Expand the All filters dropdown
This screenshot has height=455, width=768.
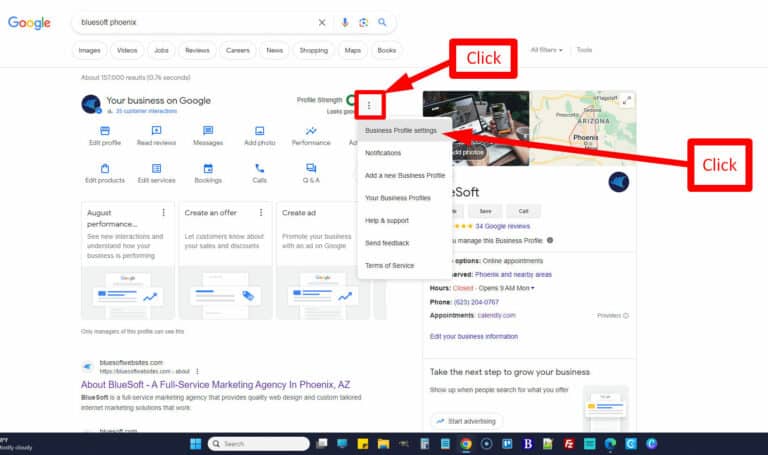(546, 50)
